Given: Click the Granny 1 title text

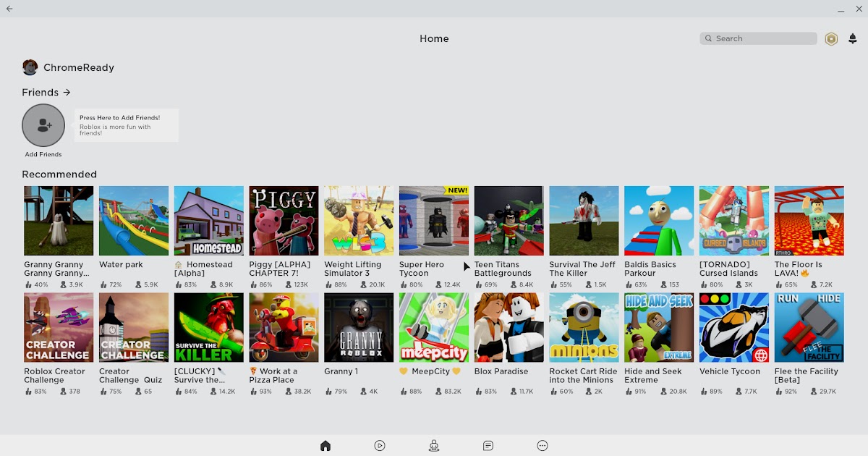Looking at the screenshot, I should click(341, 371).
